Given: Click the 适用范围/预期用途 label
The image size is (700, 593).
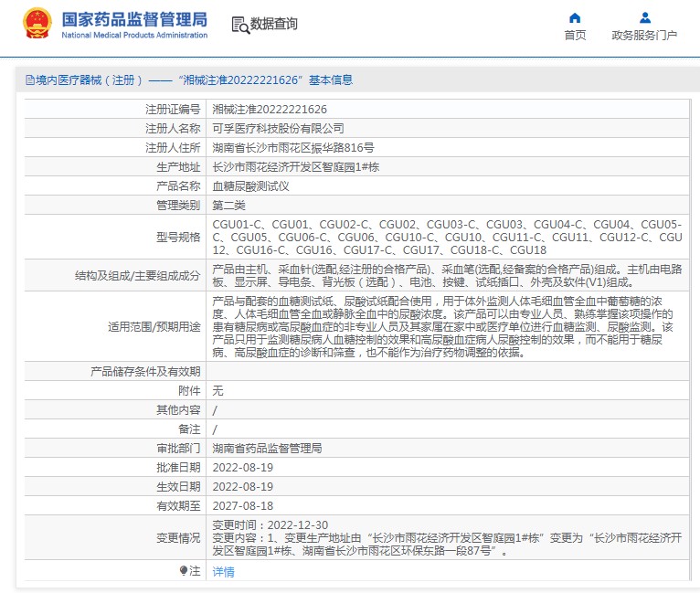Looking at the screenshot, I should click(154, 326).
